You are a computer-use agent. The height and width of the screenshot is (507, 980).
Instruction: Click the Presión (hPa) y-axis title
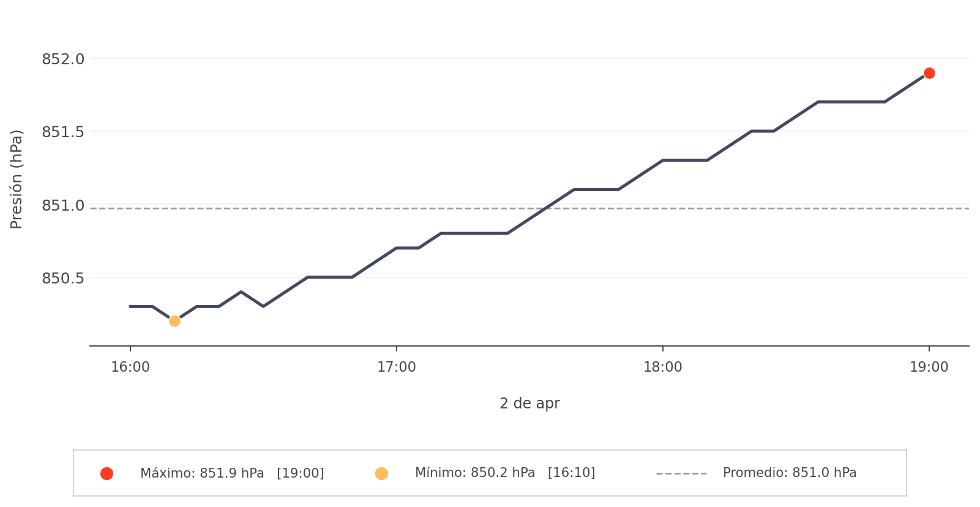pyautogui.click(x=17, y=179)
